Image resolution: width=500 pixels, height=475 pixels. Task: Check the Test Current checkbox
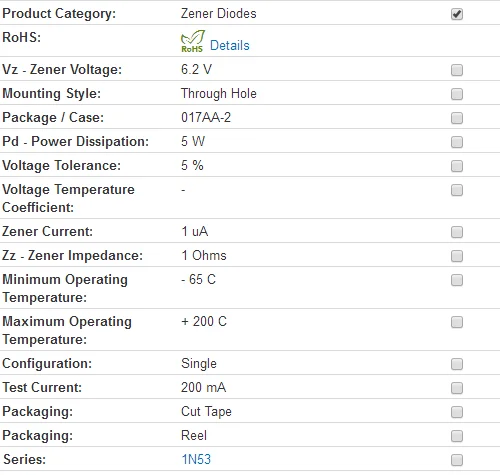point(457,388)
